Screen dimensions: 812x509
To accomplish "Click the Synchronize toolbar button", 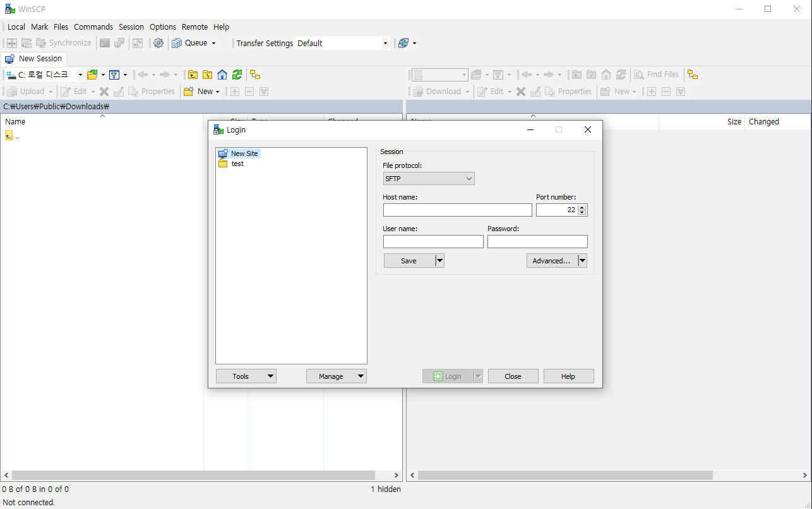I will coord(63,43).
